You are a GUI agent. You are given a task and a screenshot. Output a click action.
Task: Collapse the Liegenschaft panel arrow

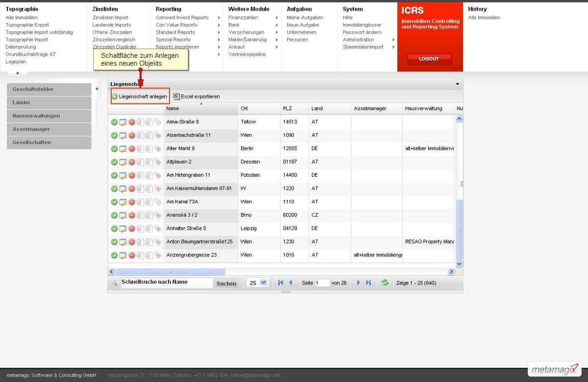(x=457, y=84)
